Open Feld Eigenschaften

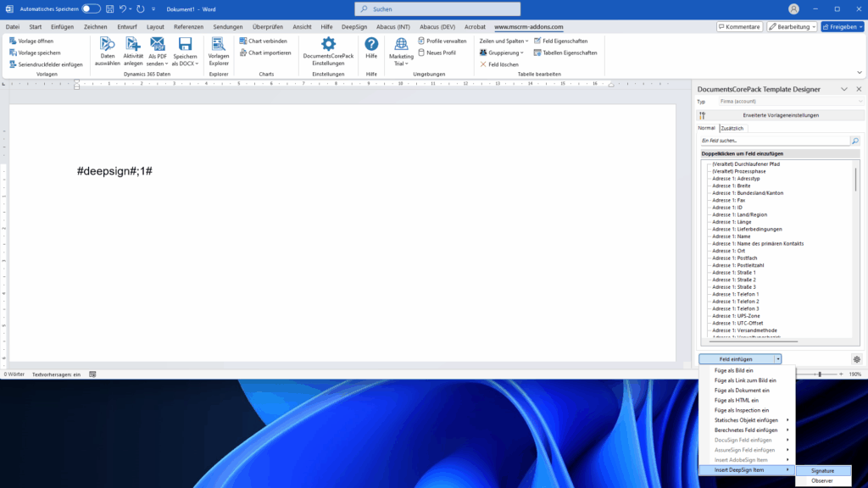[561, 41]
